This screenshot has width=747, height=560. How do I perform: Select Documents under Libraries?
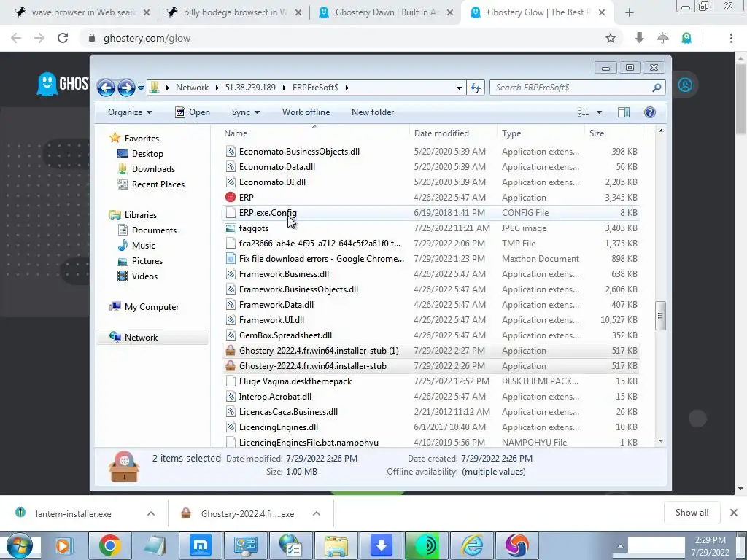[x=154, y=230]
